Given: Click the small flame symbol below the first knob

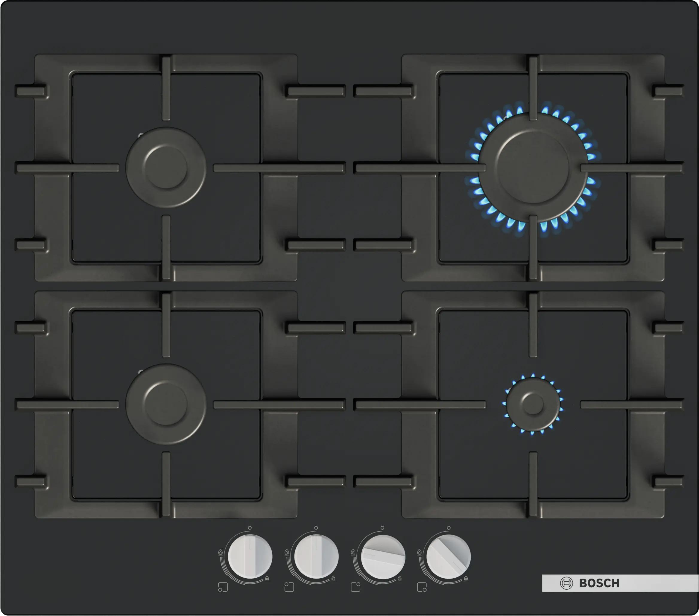Looking at the screenshot, I should [x=268, y=579].
